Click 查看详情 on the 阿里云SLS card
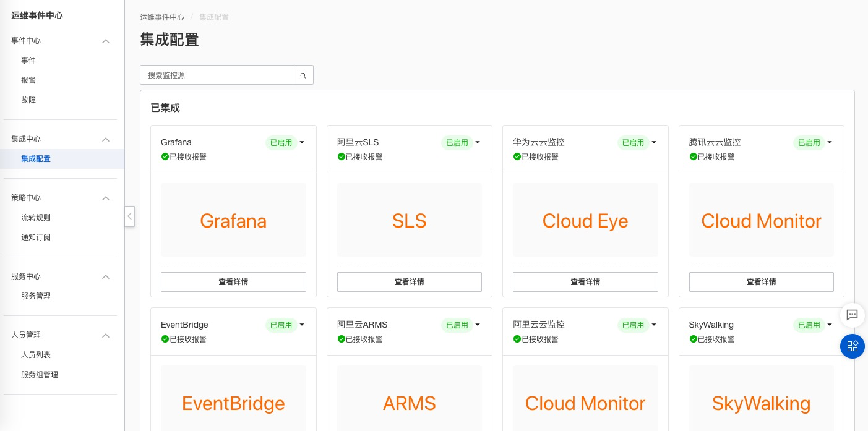The width and height of the screenshot is (868, 431). click(x=409, y=282)
